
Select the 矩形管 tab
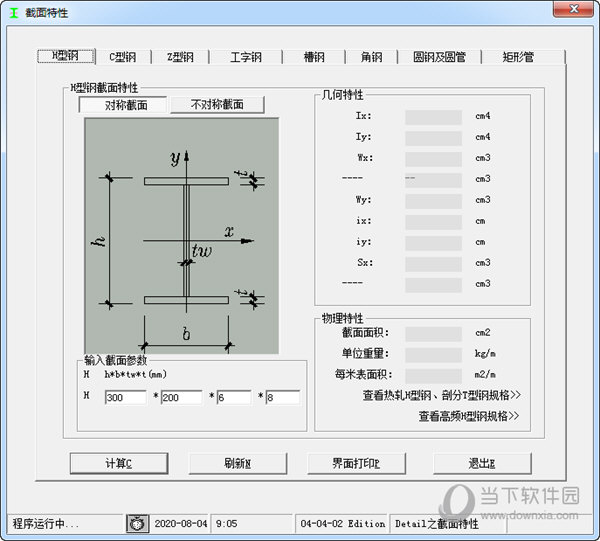click(x=518, y=57)
